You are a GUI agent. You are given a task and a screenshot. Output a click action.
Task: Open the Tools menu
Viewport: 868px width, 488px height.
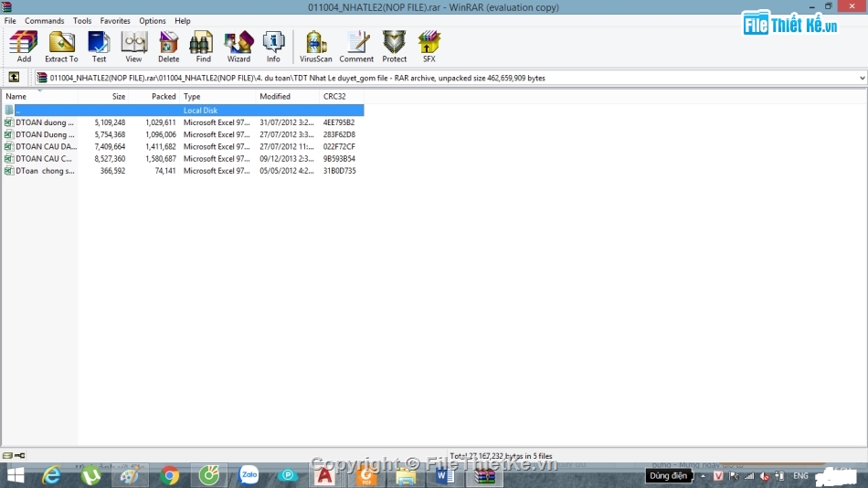coord(82,20)
